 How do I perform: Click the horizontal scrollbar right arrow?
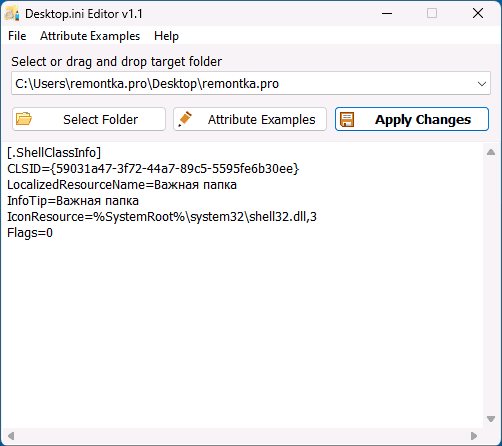point(474,436)
